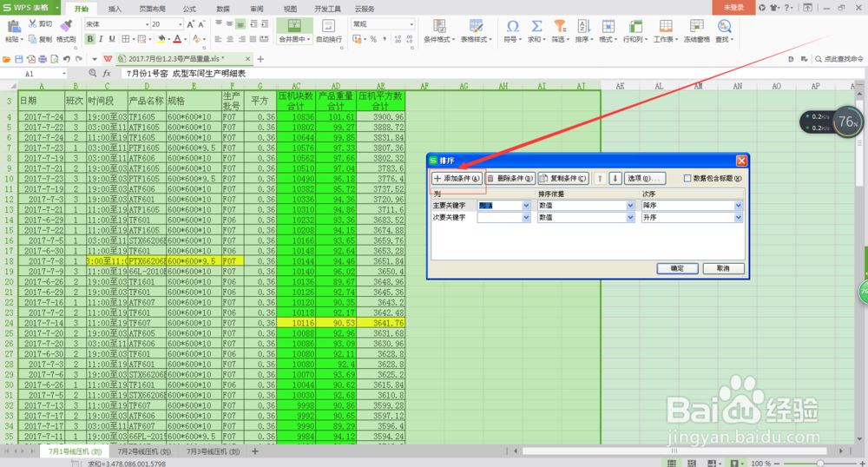Click the Merge and Center (合并居中) icon
Screen dimensions: 868x467
point(294,26)
